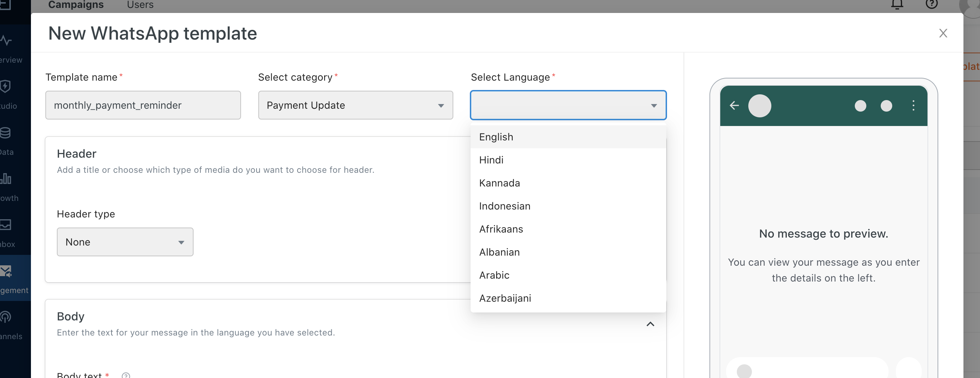Click three-dot menu in phone preview

click(913, 105)
